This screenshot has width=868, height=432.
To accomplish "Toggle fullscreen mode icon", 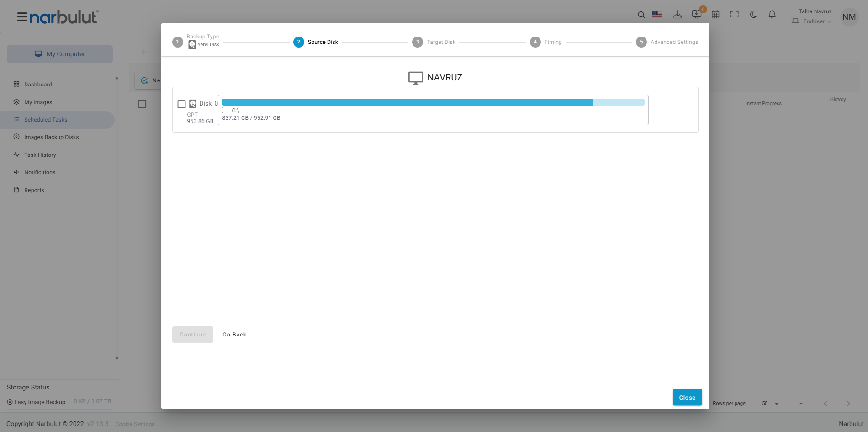I will [x=734, y=15].
